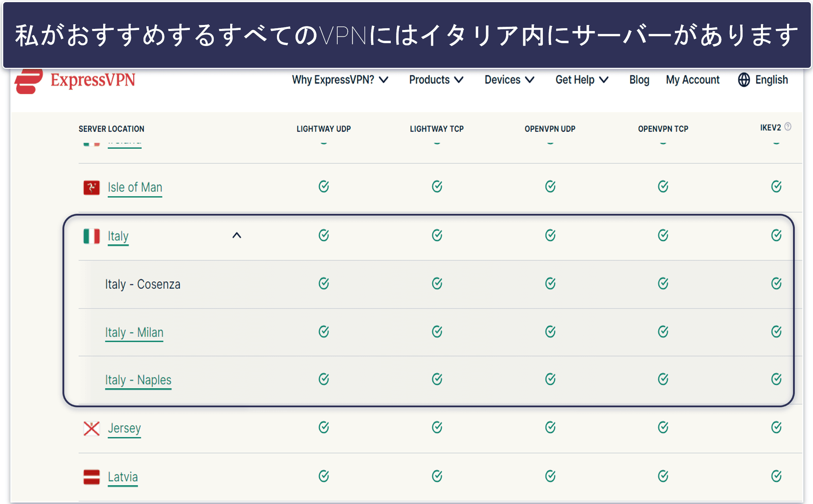
Task: Click Jersey IKEv2 checkmark
Action: tap(776, 427)
